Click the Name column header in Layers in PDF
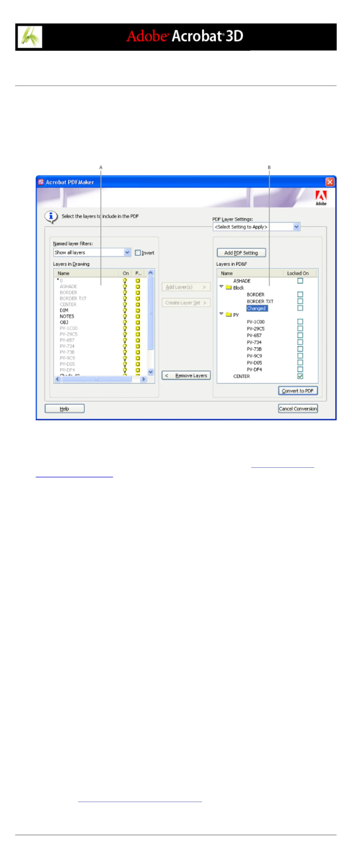This screenshot has width=352, height=868. click(x=250, y=273)
